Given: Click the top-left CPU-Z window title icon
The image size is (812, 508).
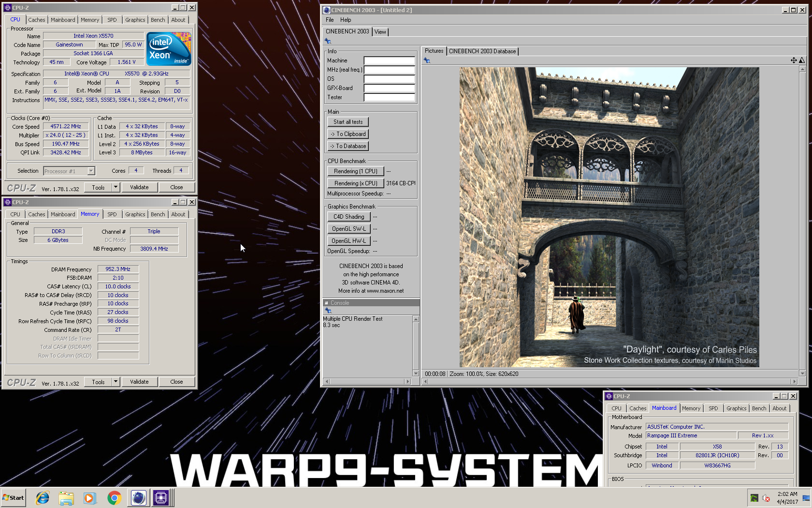Looking at the screenshot, I should pos(8,8).
